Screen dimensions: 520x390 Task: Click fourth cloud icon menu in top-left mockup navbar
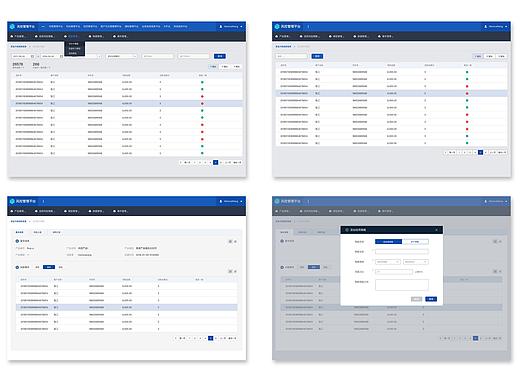tap(96, 36)
